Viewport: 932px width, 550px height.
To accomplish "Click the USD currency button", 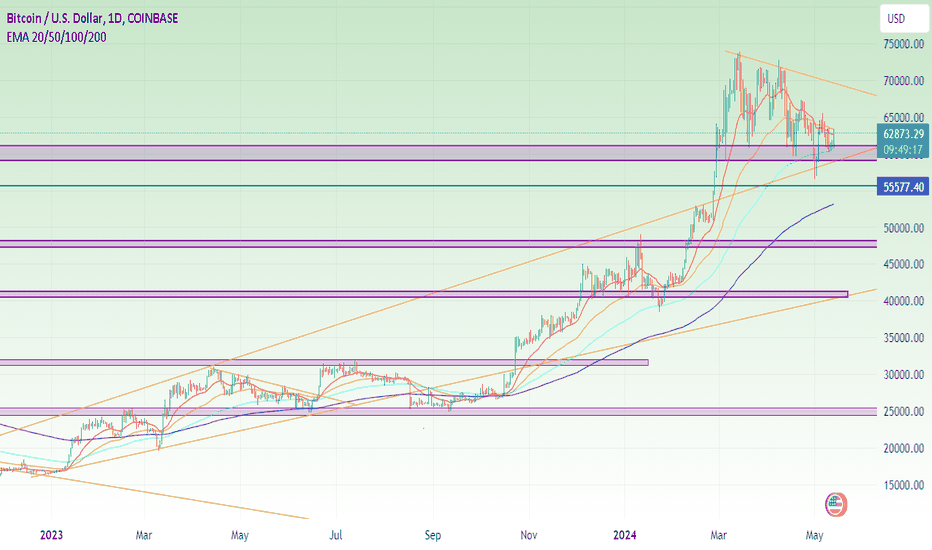I will (x=903, y=19).
